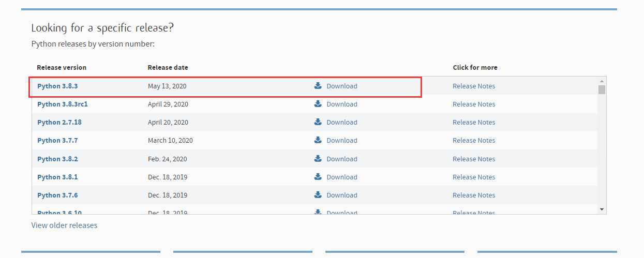The height and width of the screenshot is (258, 644).
Task: Open the Python 3.8.2 release link
Action: [x=57, y=159]
